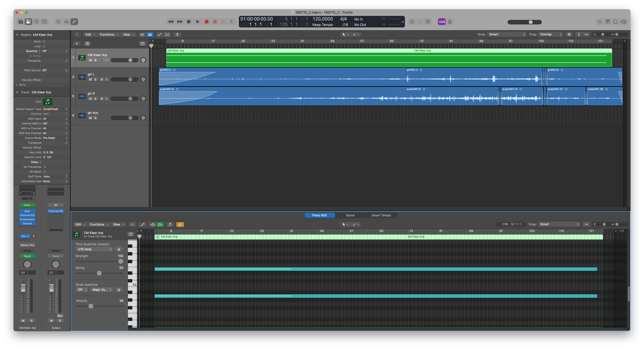The image size is (644, 349).
Task: Open Piano Roll Functions menu
Action: [99, 225]
